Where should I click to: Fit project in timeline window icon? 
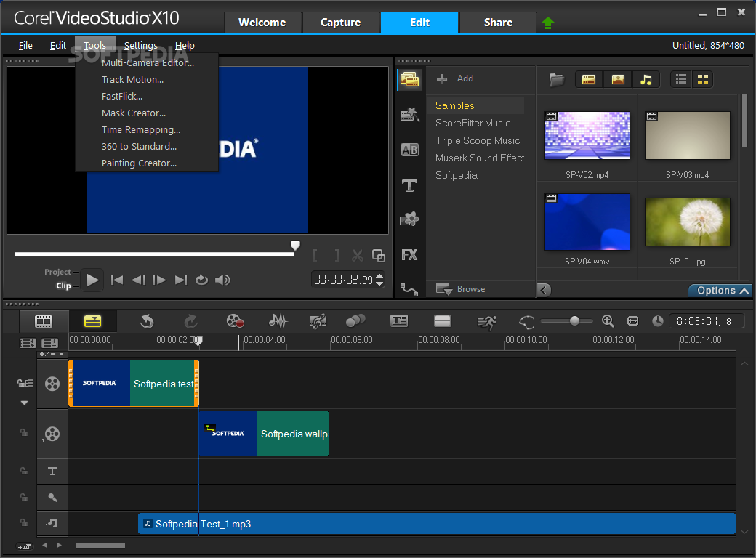click(x=633, y=321)
